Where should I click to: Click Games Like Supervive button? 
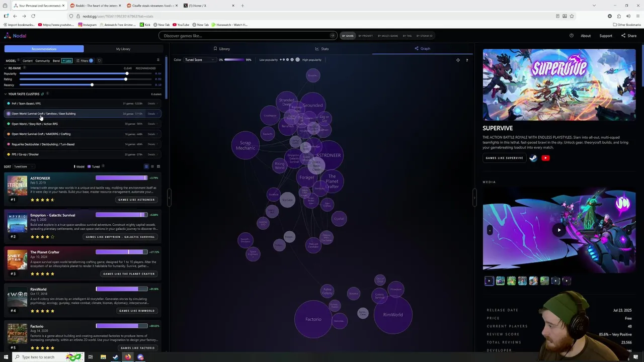[x=504, y=158]
